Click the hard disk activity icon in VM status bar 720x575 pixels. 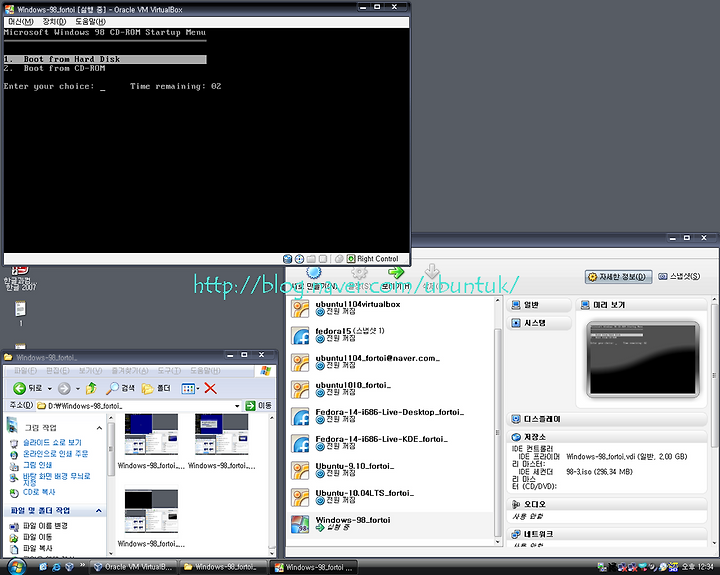click(287, 259)
